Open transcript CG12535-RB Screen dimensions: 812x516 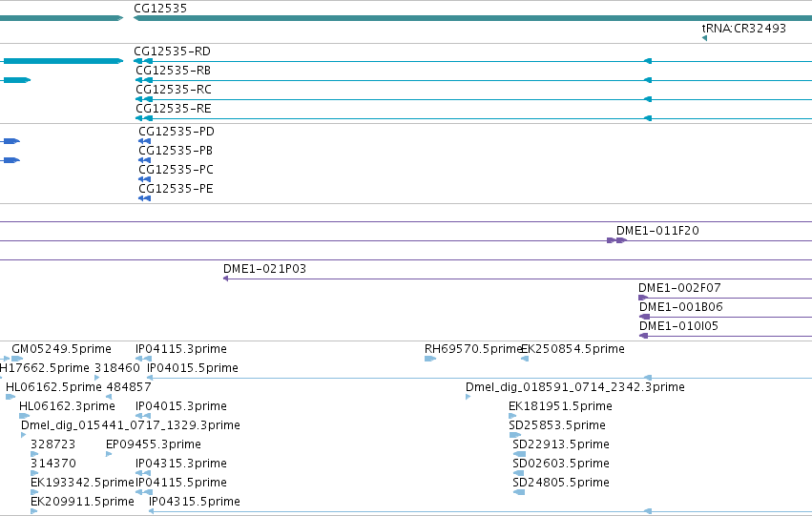point(173,71)
